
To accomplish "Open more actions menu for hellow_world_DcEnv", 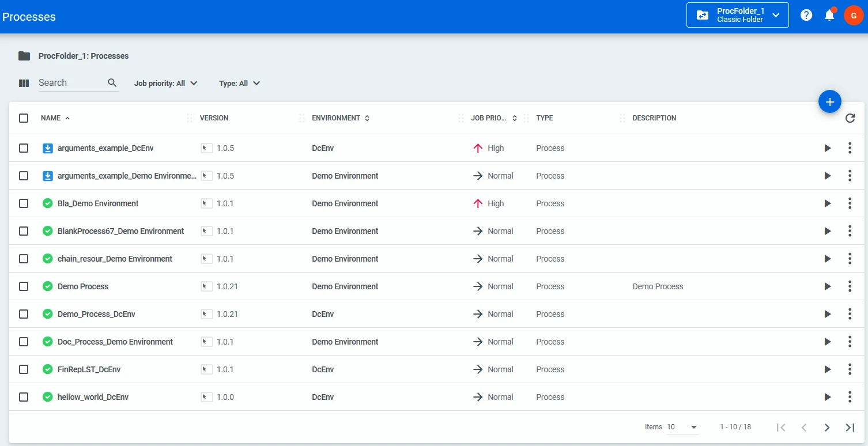I will (x=850, y=397).
